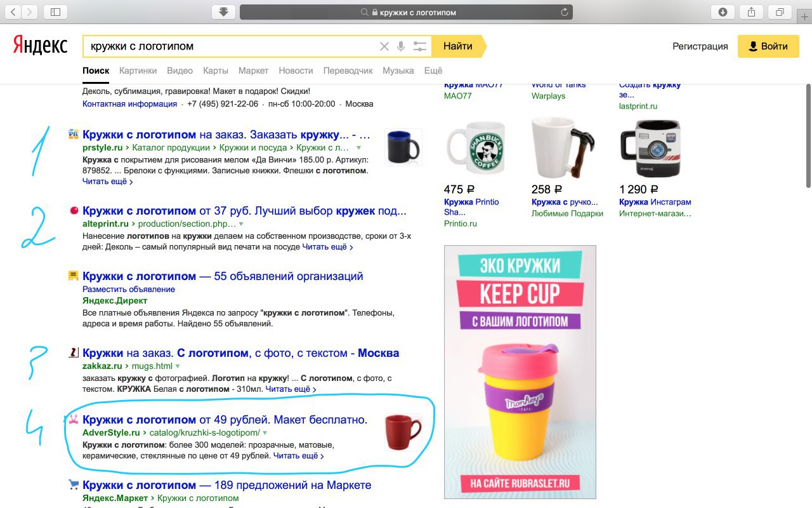
Task: Clear the search query with X icon
Action: [x=384, y=46]
